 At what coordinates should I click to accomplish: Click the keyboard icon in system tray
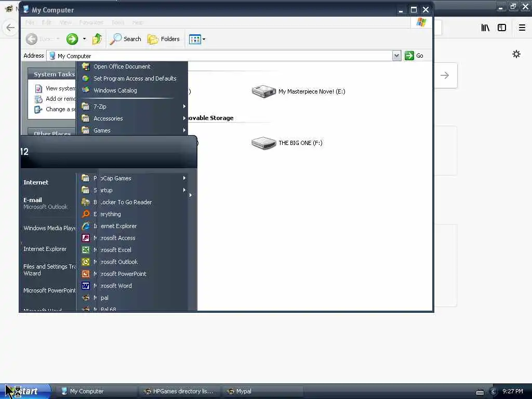point(480,392)
